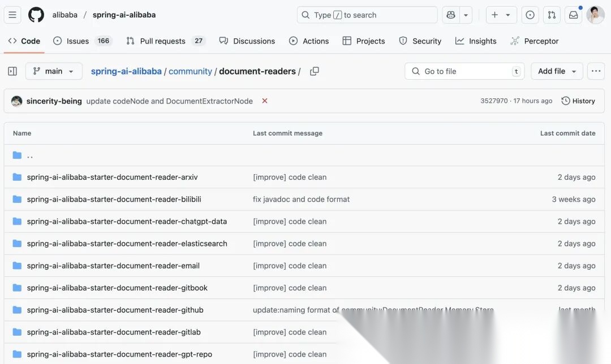Open the alibaba owner link
The height and width of the screenshot is (364, 611).
64,15
